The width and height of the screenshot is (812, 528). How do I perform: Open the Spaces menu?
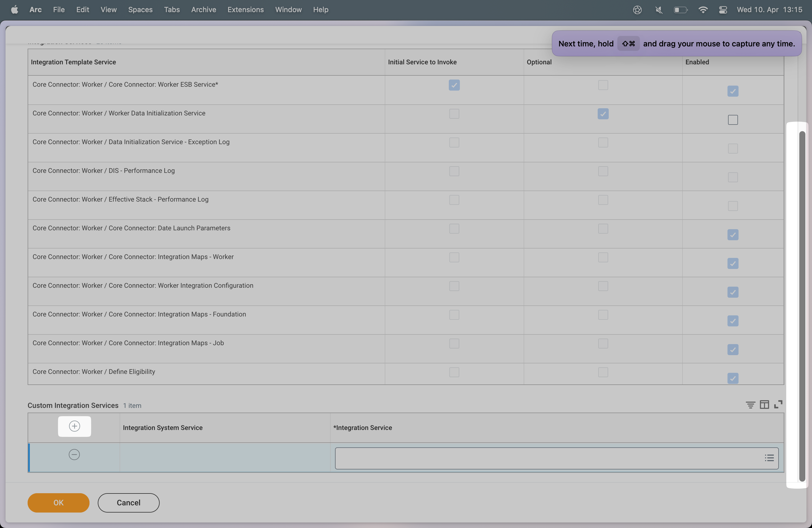click(x=140, y=10)
